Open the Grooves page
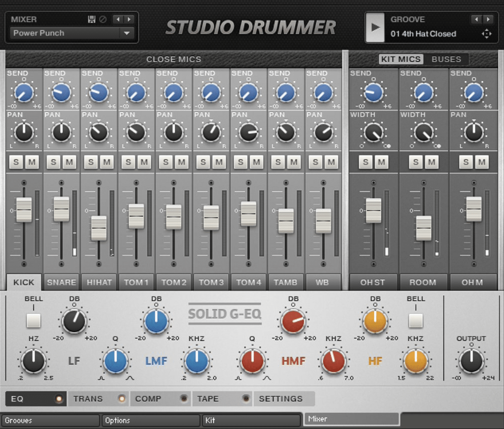Screen dimensions: 504x429 [50, 420]
